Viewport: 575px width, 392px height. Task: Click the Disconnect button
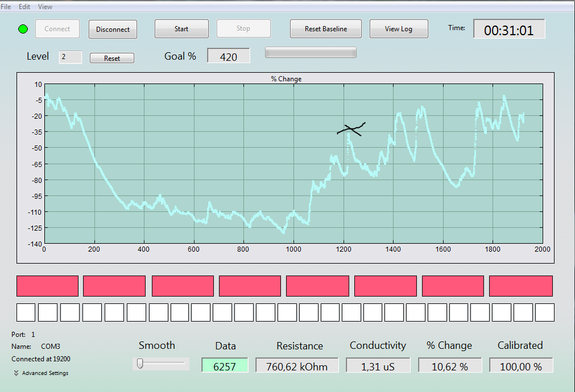(113, 30)
